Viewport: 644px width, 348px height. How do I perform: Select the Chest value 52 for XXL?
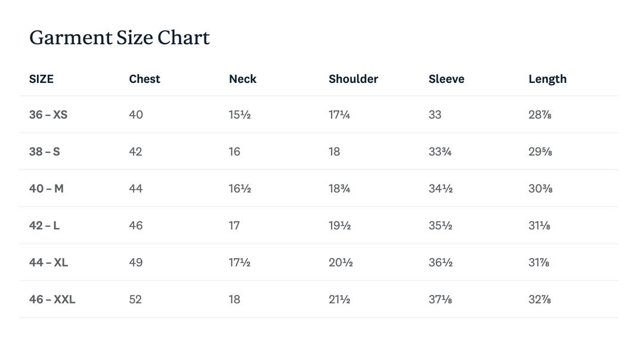(136, 300)
